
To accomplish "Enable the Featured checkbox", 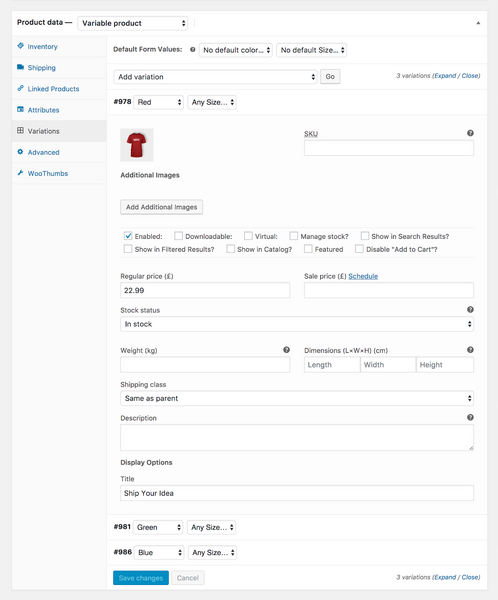I will pos(308,249).
